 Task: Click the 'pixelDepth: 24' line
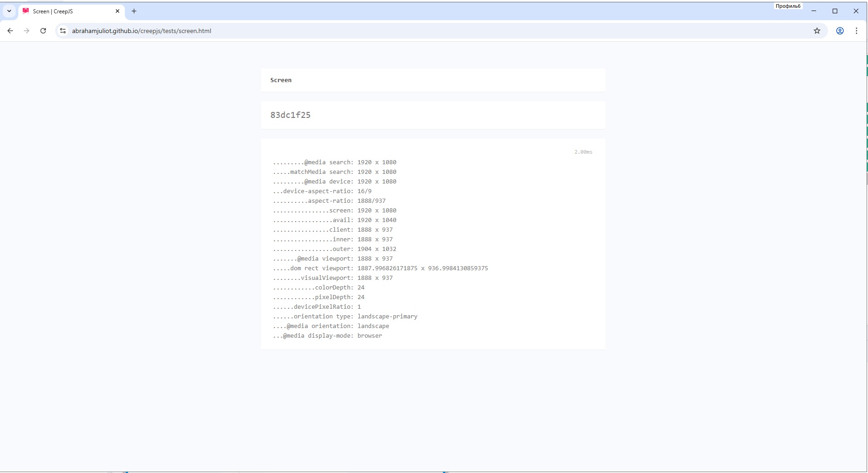point(319,297)
